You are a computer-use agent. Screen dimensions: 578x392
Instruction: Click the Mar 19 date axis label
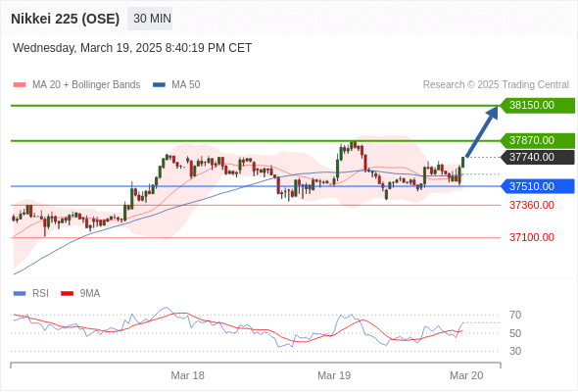pyautogui.click(x=334, y=375)
